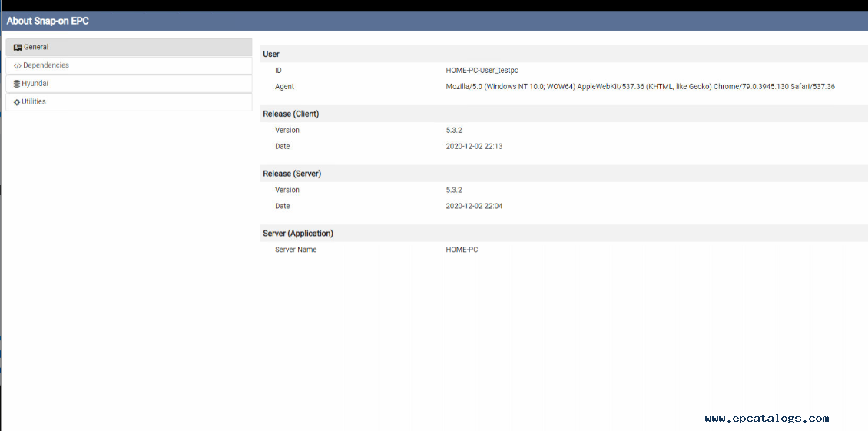This screenshot has height=431, width=868.
Task: Open the General tab
Action: pos(129,47)
